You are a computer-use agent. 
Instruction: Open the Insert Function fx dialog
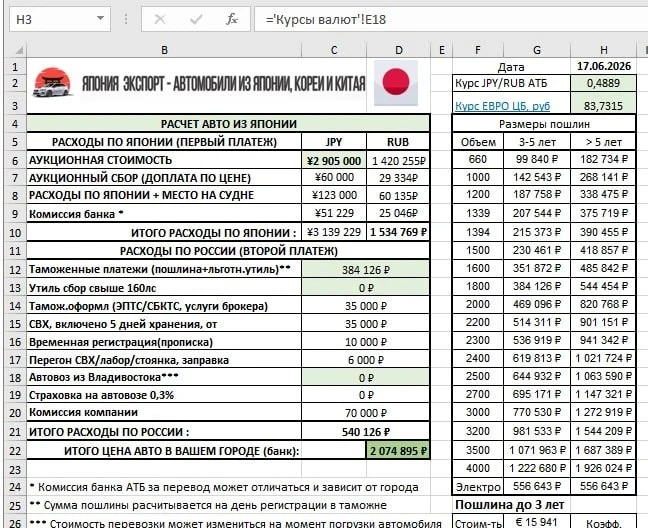coord(231,19)
